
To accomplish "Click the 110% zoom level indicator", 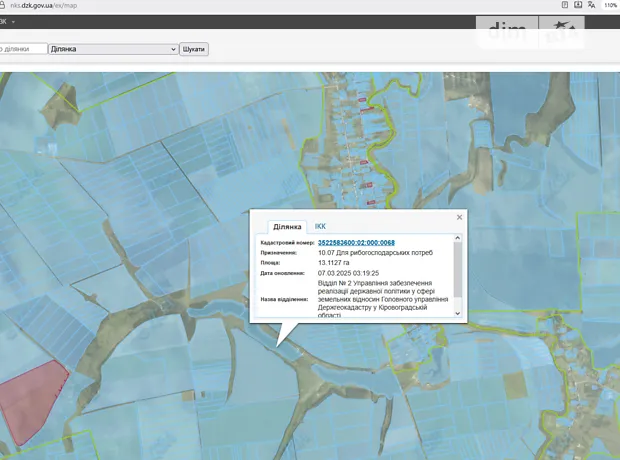I will pyautogui.click(x=610, y=5).
